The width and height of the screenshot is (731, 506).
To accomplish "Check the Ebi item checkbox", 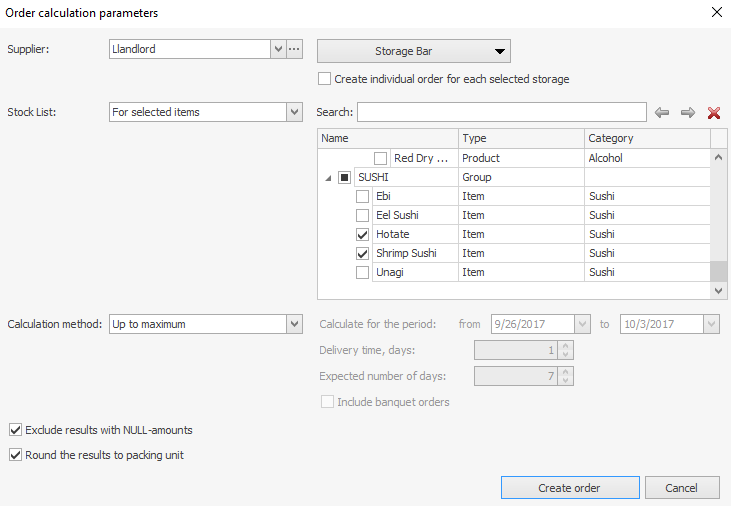I will [x=363, y=197].
